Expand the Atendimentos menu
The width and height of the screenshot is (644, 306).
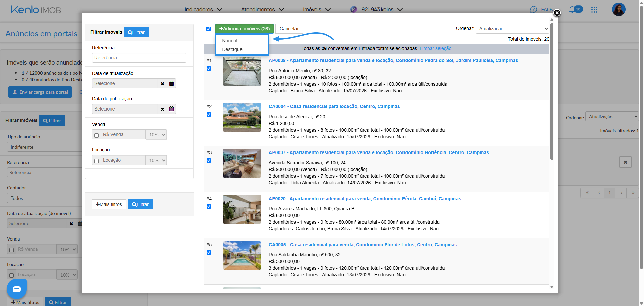[x=263, y=9]
